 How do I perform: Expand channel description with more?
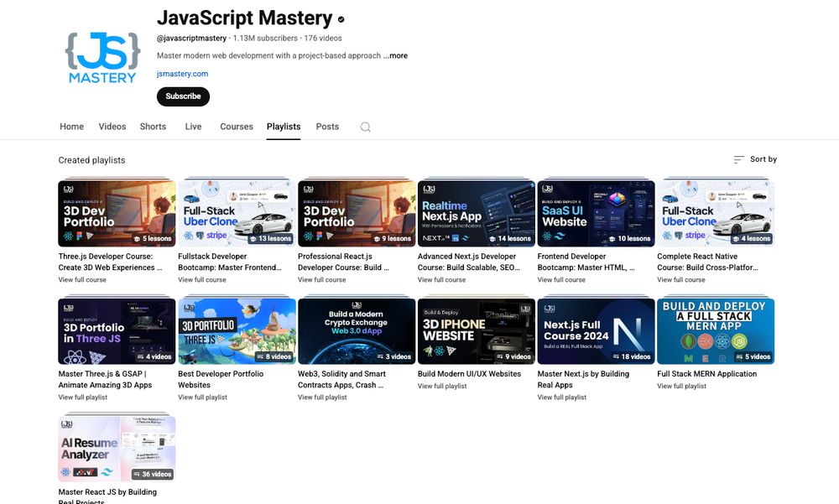point(395,55)
